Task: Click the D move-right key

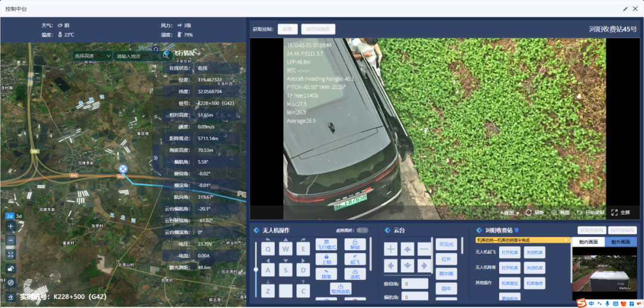Action: coord(303,270)
